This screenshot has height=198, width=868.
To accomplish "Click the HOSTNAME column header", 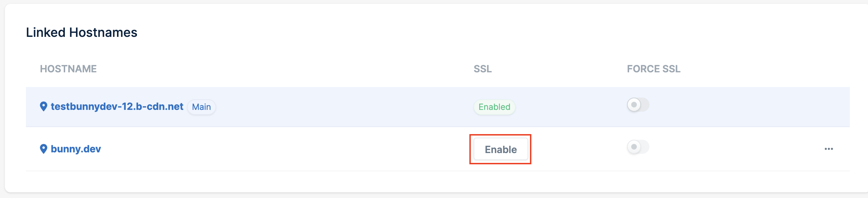I will tap(68, 69).
